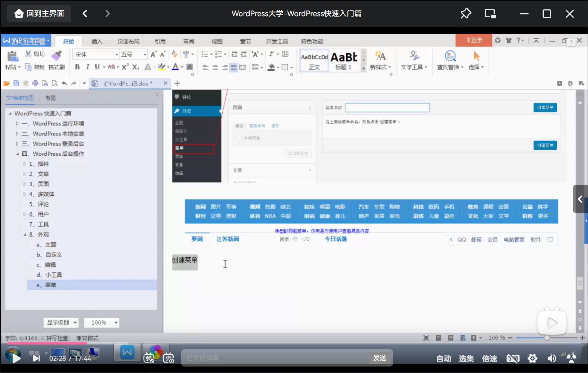This screenshot has width=588, height=373.
Task: Click the Paste clipboard icon
Action: 13,56
